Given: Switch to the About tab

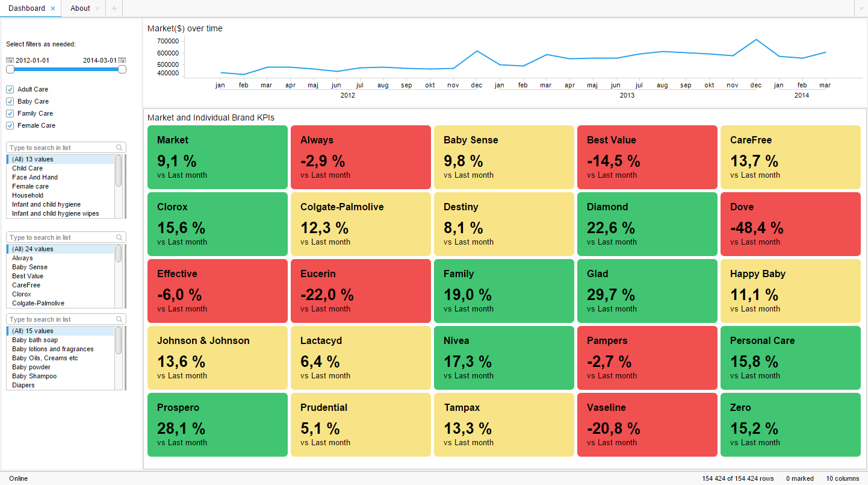Looking at the screenshot, I should (x=80, y=8).
